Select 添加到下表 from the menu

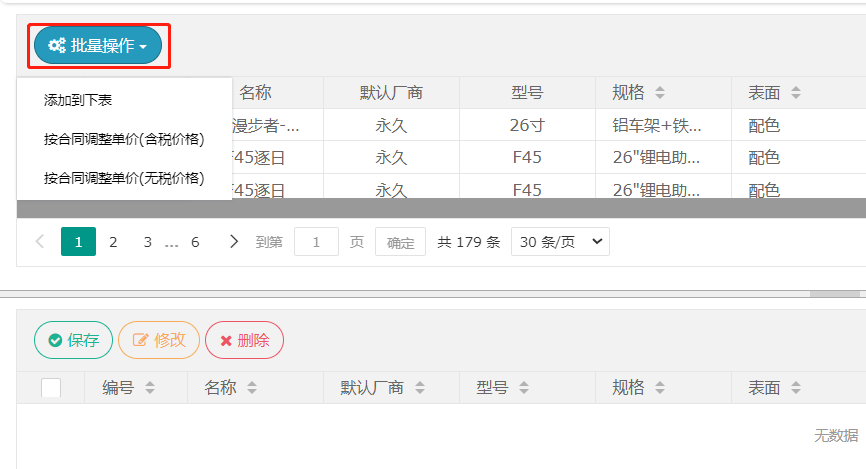[78, 100]
